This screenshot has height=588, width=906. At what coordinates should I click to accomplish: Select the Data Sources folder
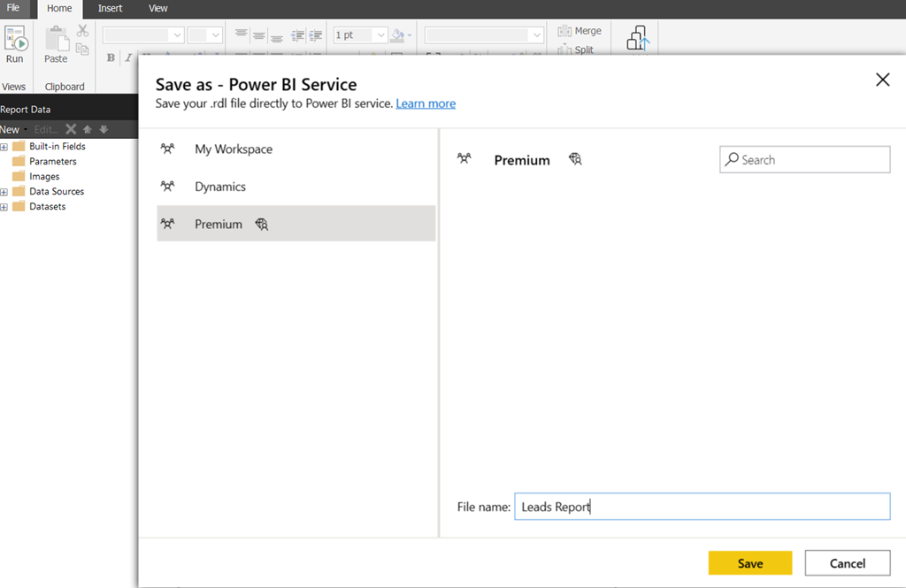point(50,191)
